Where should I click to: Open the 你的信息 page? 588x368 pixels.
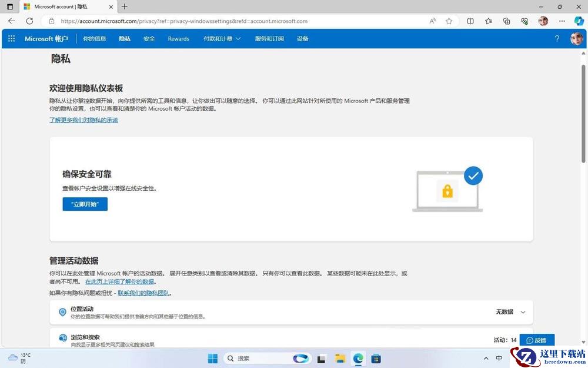click(95, 39)
